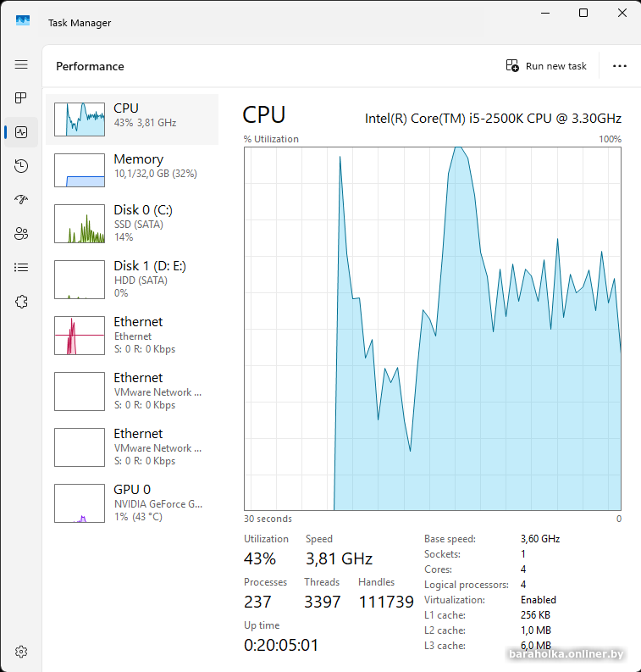Screen dimensions: 641x672
Task: Click the 43% utilization value
Action: pos(260,558)
